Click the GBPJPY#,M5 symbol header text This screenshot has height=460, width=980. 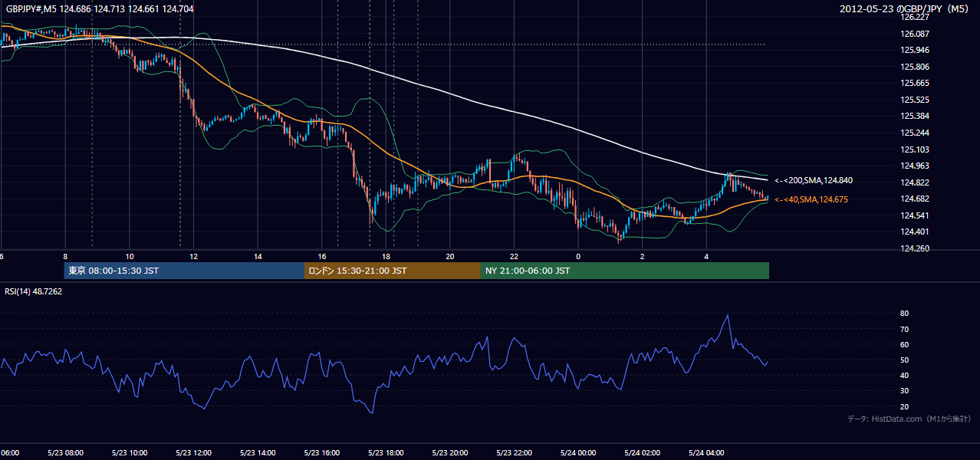coord(99,9)
